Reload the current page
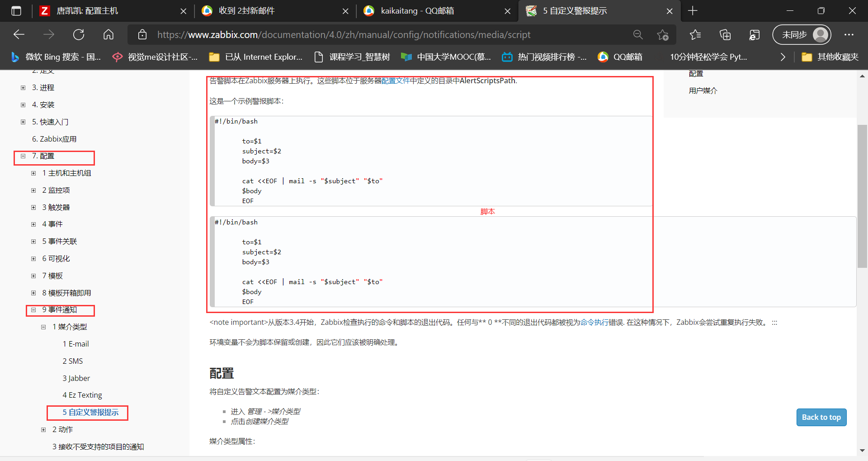The image size is (868, 461). 79,34
